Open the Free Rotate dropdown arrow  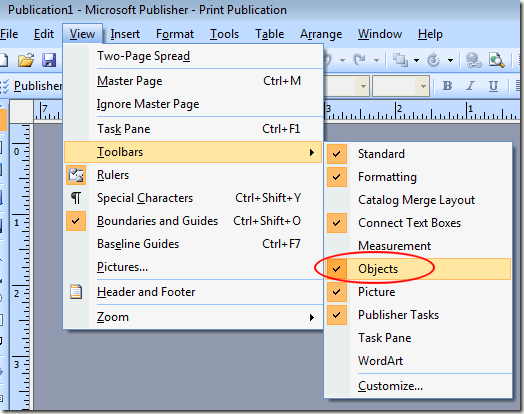[450, 60]
